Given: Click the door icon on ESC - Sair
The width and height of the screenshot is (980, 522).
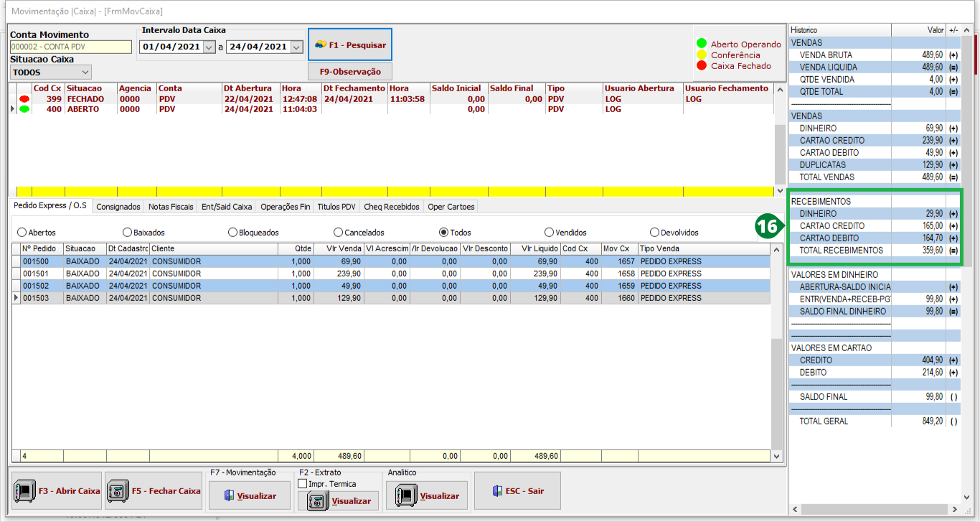Looking at the screenshot, I should click(497, 491).
